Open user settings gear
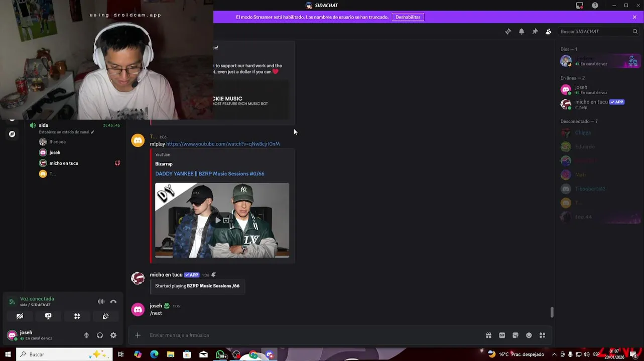The width and height of the screenshot is (644, 361). [113, 335]
